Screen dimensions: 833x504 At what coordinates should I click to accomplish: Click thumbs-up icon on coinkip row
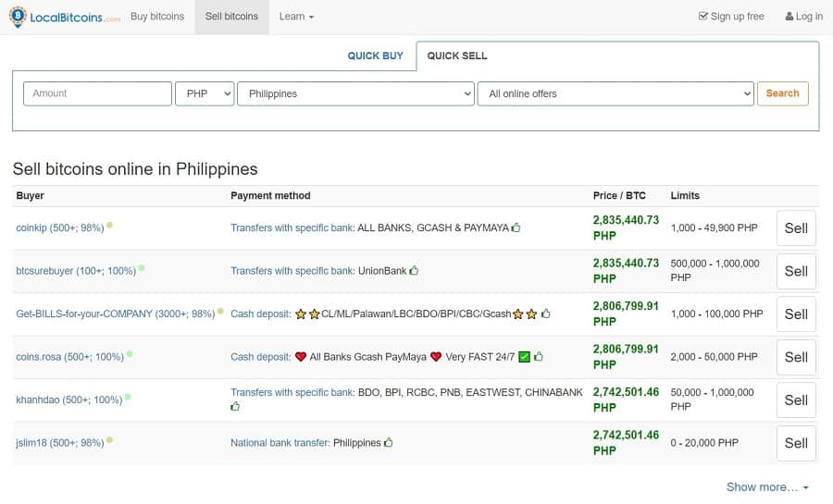pyautogui.click(x=516, y=227)
